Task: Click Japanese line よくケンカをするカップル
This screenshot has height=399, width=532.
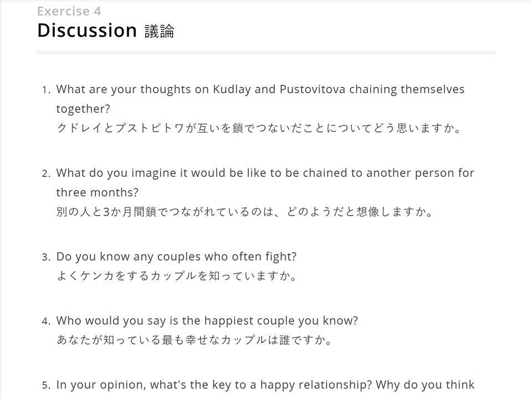Action: [x=177, y=276]
